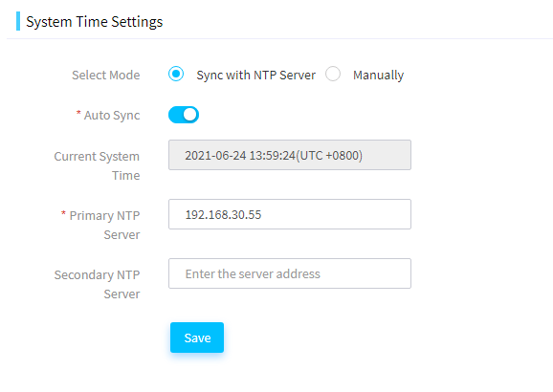Click the Current System Time label
Image resolution: width=553 pixels, height=392 pixels.
pyautogui.click(x=97, y=165)
